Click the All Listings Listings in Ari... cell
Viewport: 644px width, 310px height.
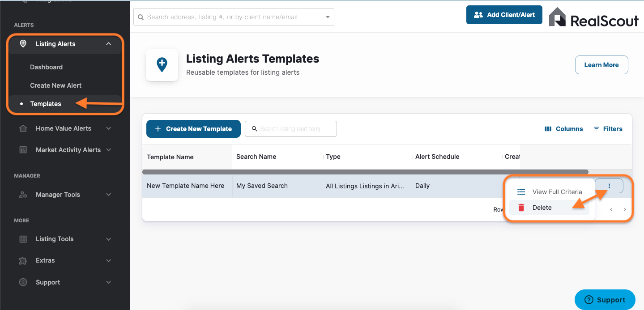pos(366,186)
